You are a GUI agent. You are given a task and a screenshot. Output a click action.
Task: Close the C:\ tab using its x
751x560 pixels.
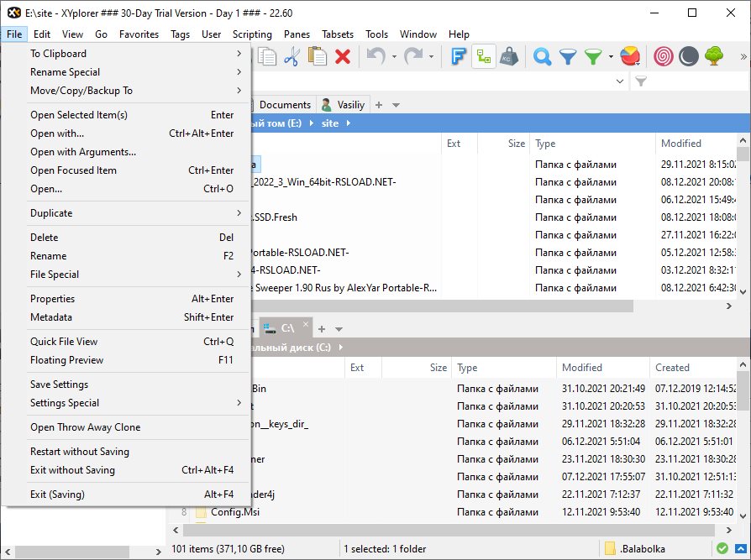306,324
